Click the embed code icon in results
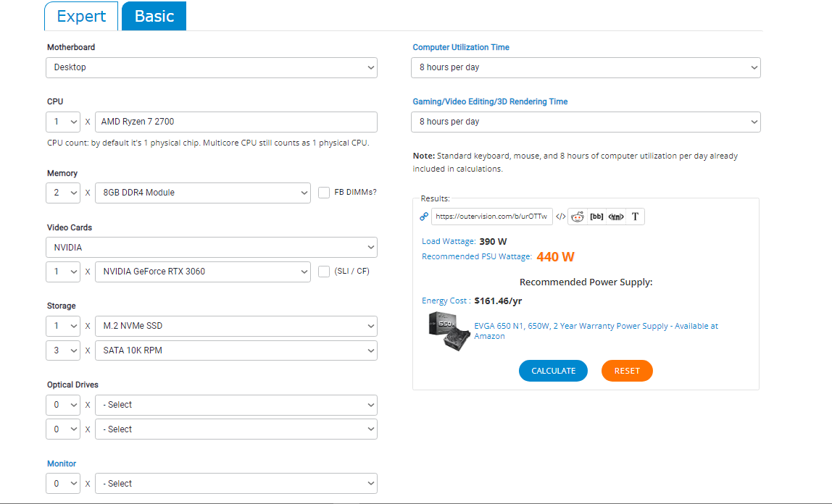832x504 pixels. 560,217
